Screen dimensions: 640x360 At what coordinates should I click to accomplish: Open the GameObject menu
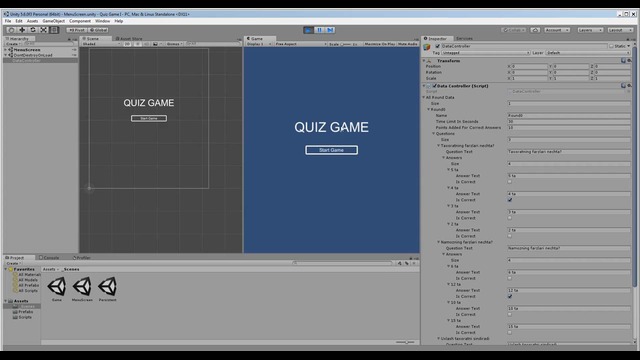pyautogui.click(x=53, y=21)
